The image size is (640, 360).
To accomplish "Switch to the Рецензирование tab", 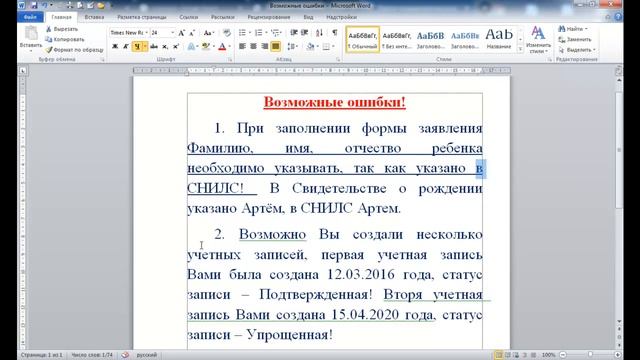I will click(269, 17).
